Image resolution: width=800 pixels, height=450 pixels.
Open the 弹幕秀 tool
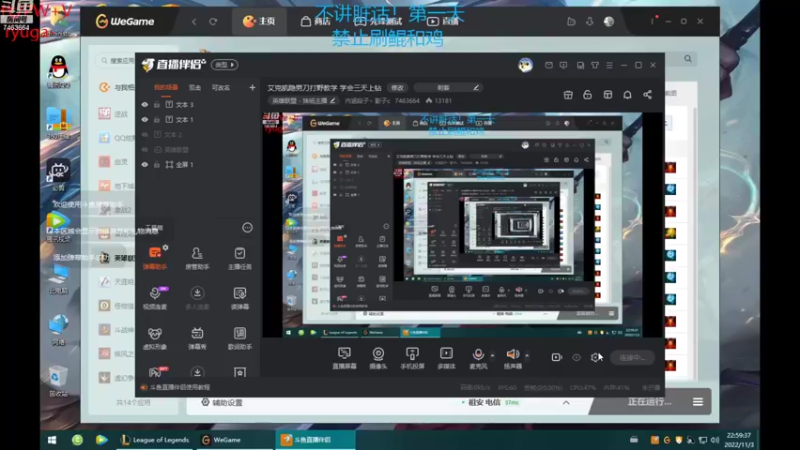[x=197, y=338]
